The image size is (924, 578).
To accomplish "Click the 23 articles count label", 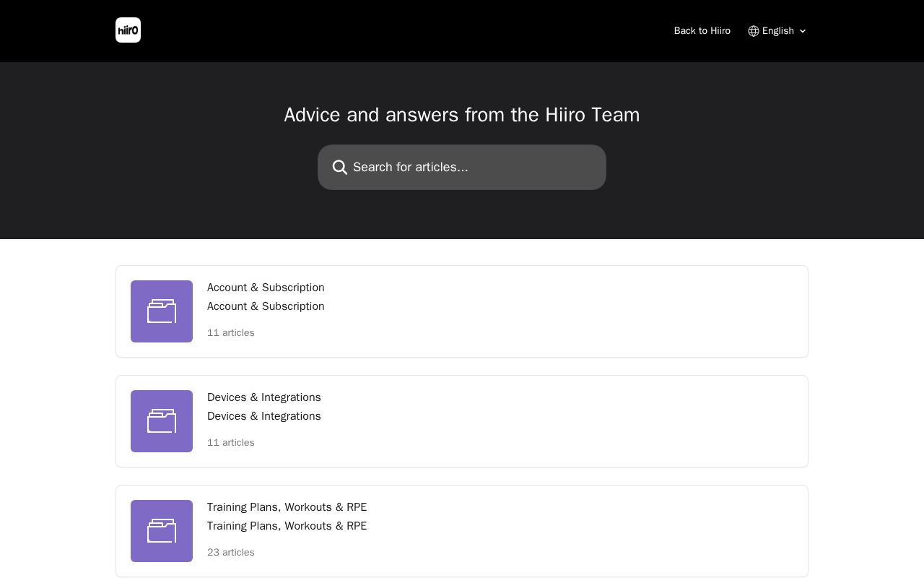I will 231,553.
